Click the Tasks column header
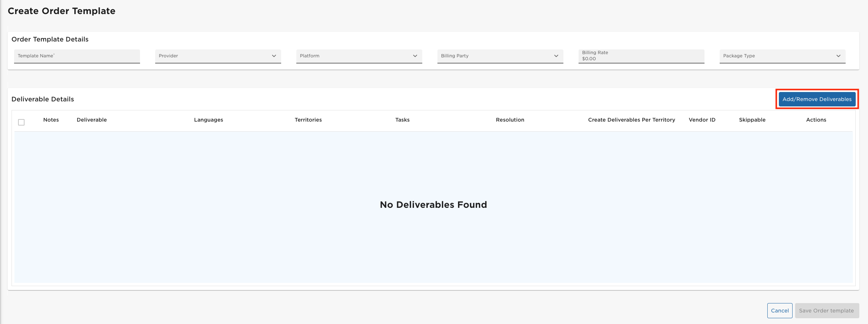Viewport: 868px width, 324px height. 402,120
